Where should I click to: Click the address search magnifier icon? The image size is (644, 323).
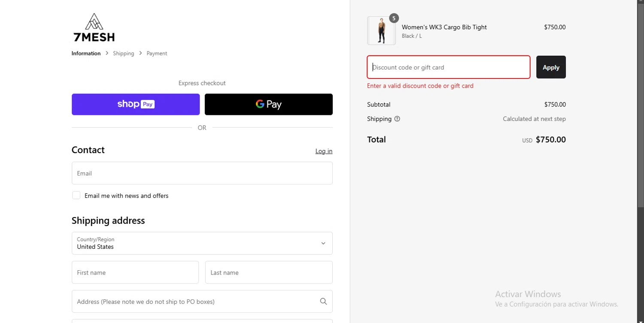click(x=323, y=302)
